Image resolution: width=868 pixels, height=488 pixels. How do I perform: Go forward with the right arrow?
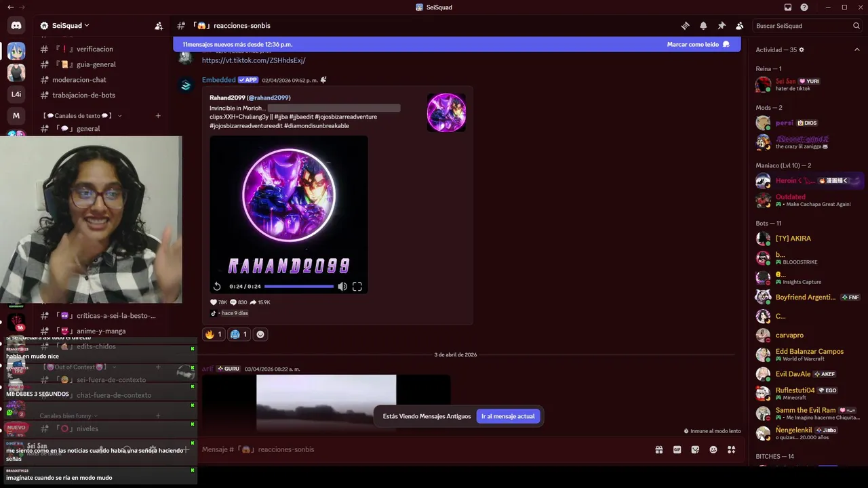pos(22,7)
